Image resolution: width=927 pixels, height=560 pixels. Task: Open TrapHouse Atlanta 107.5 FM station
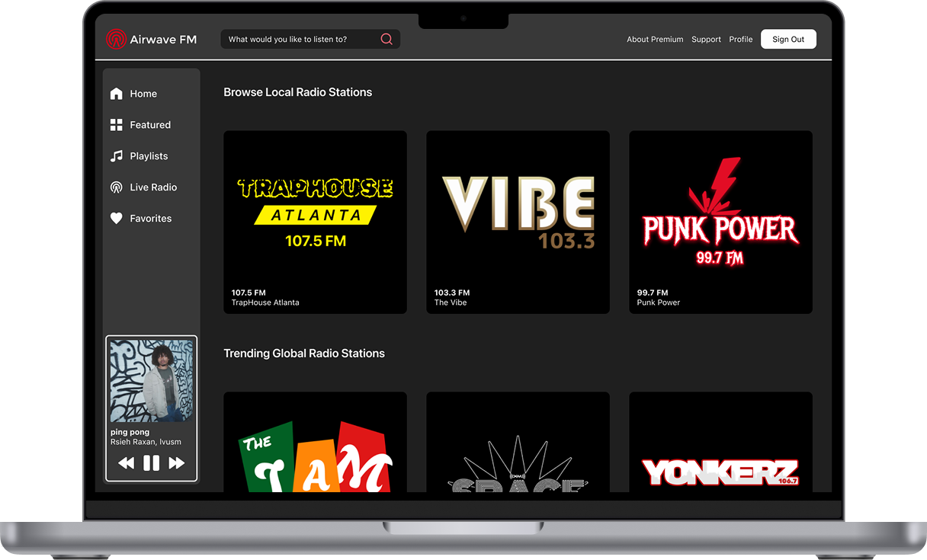point(315,222)
